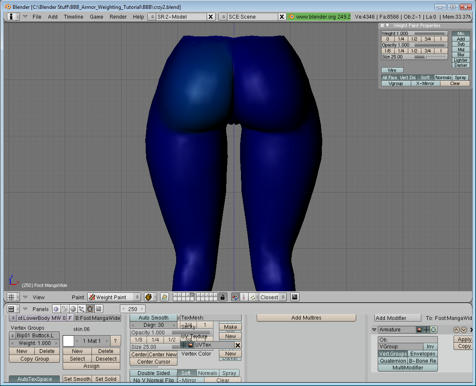Open the Render menu
This screenshot has height=386, width=476.
click(x=118, y=17)
